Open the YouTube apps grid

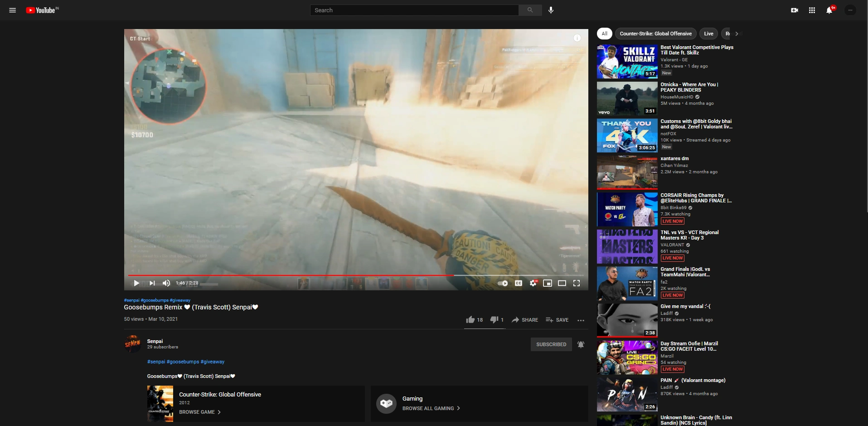coord(812,10)
